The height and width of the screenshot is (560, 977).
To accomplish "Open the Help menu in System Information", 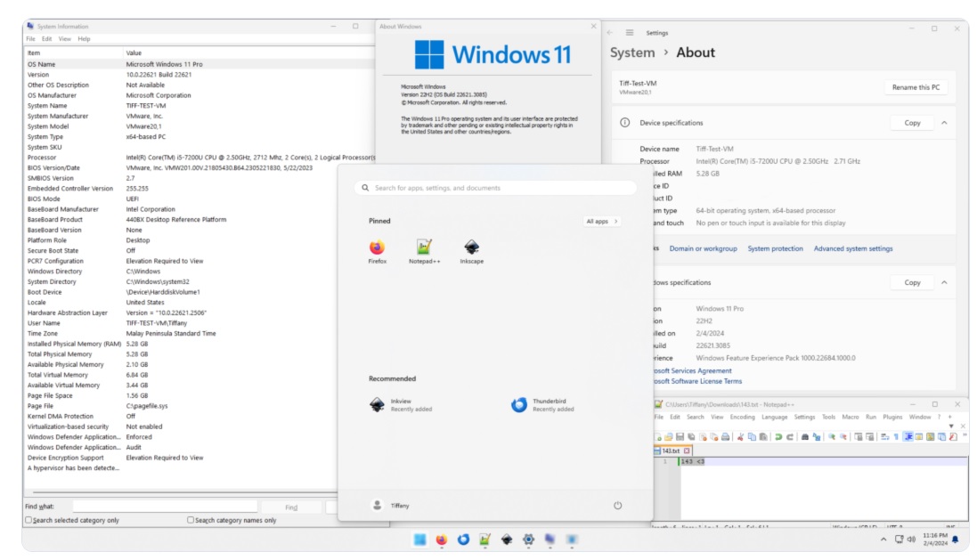I will [x=84, y=38].
